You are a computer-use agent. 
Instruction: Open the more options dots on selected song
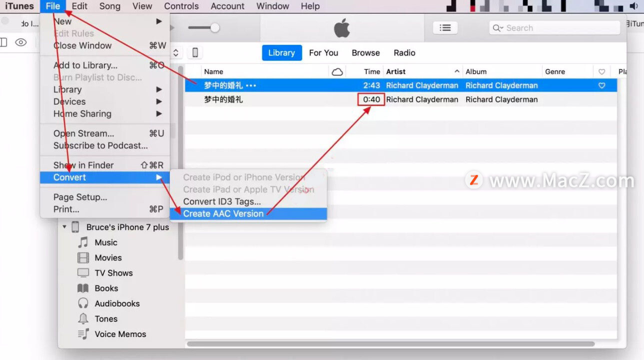pos(251,85)
